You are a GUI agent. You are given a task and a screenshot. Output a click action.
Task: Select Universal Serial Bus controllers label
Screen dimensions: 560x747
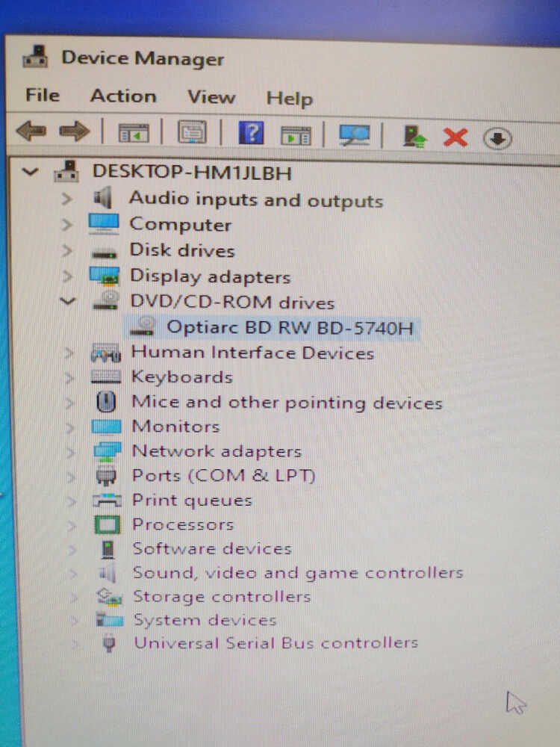point(276,643)
